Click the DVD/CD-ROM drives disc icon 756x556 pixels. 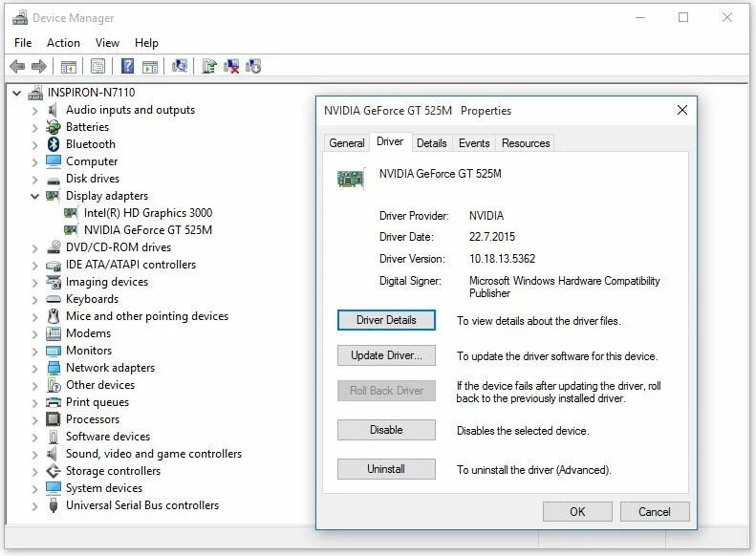[x=54, y=247]
